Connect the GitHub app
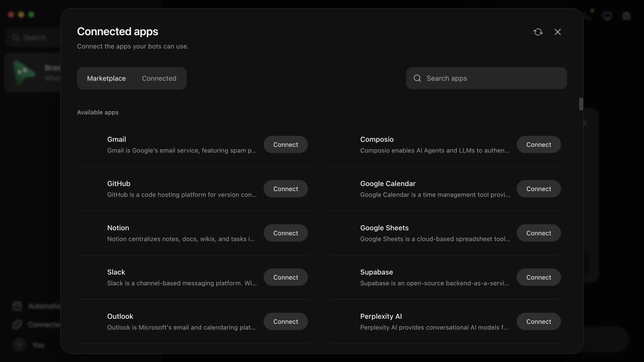The width and height of the screenshot is (644, 362). point(286,189)
